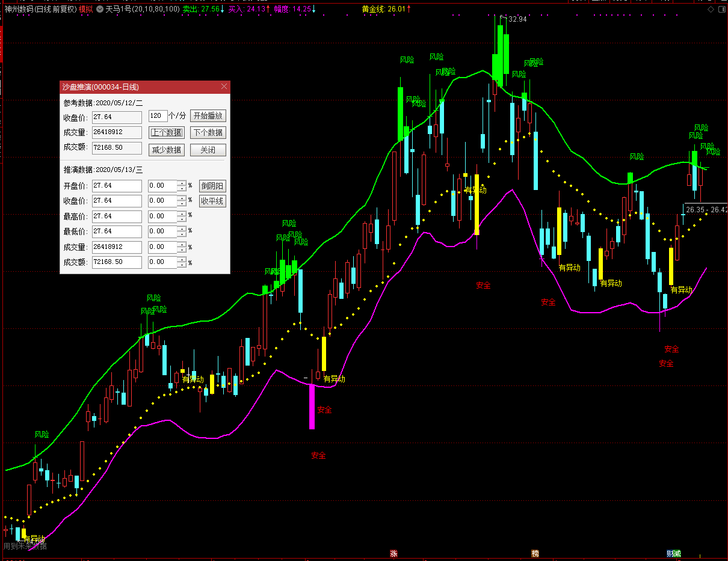Increase the projected 成交额 percent with up arrow
This screenshot has height=561, width=728.
tap(181, 259)
